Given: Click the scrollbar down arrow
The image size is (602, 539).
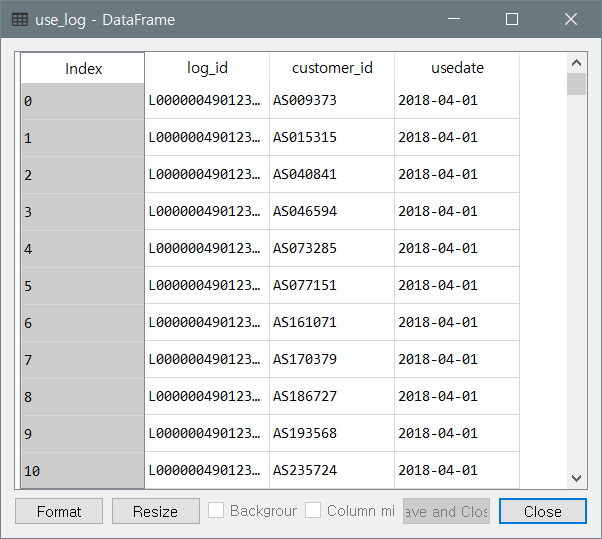Looking at the screenshot, I should tap(576, 478).
